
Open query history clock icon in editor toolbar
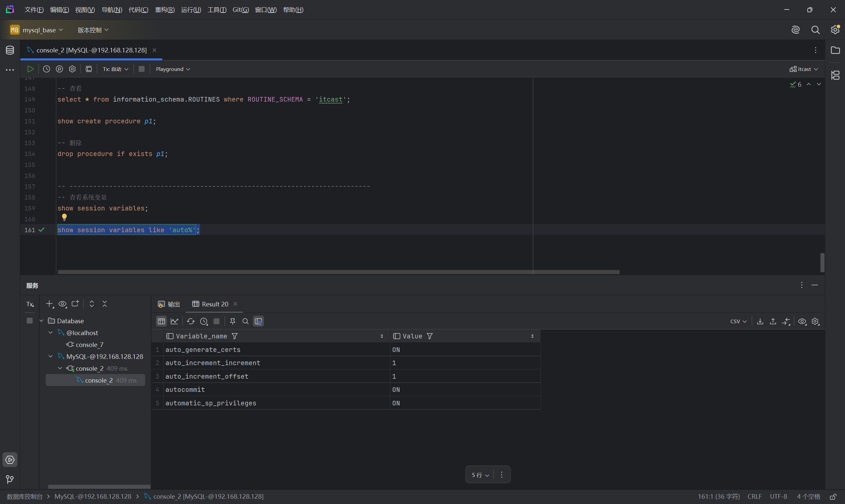[x=47, y=69]
